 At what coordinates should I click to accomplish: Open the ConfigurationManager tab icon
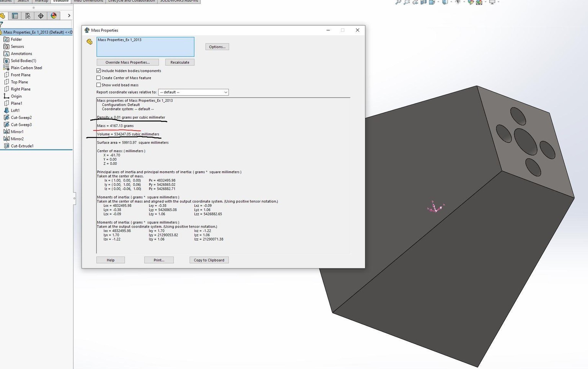click(x=28, y=16)
